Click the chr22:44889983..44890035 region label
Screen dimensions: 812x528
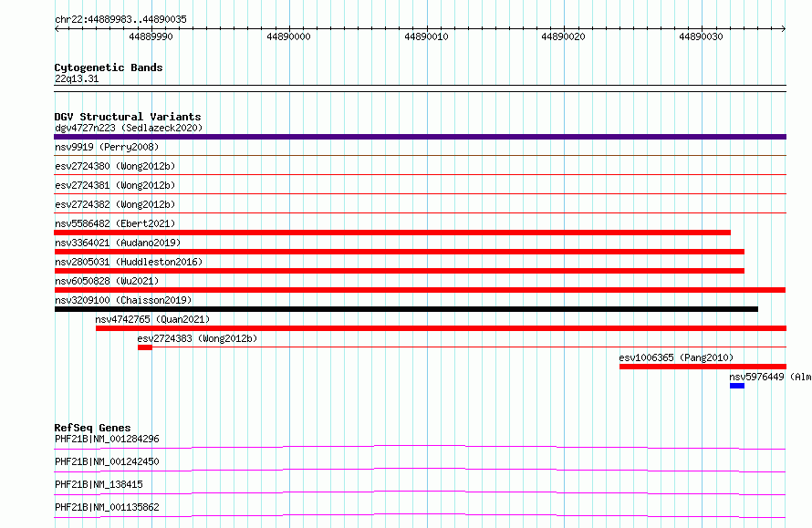tap(120, 19)
